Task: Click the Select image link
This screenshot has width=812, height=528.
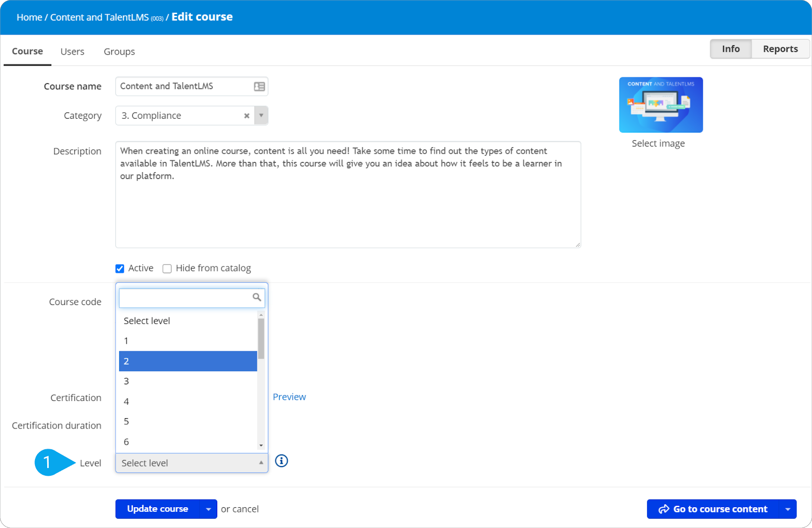Action: [658, 144]
